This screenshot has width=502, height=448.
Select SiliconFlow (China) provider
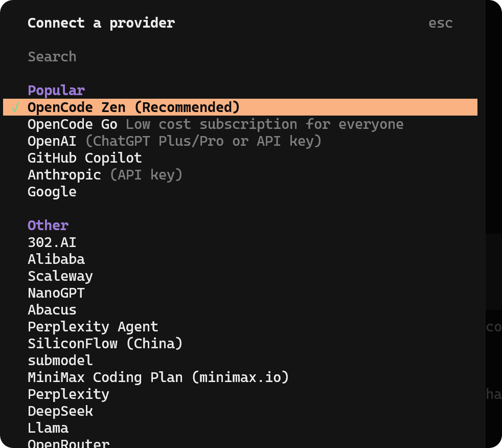(x=105, y=344)
